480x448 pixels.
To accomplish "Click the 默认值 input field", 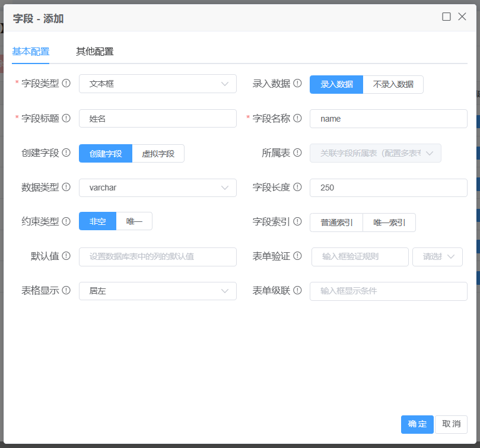I will (157, 256).
